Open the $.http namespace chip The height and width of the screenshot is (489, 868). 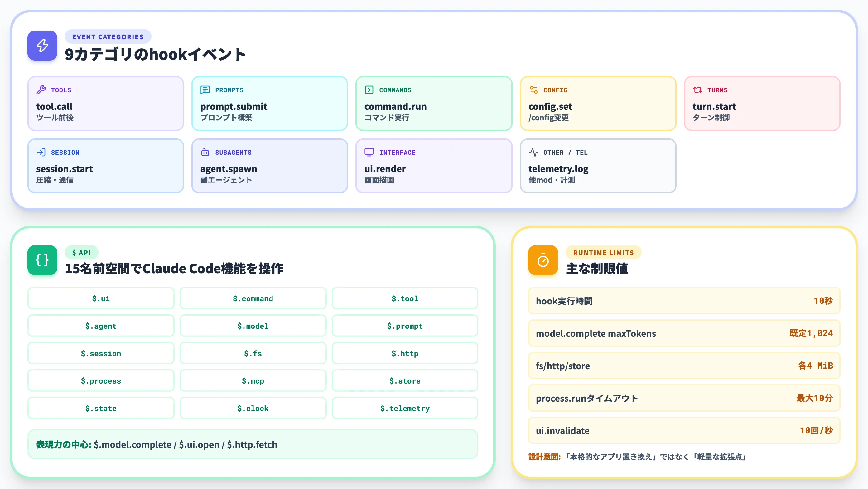405,353
